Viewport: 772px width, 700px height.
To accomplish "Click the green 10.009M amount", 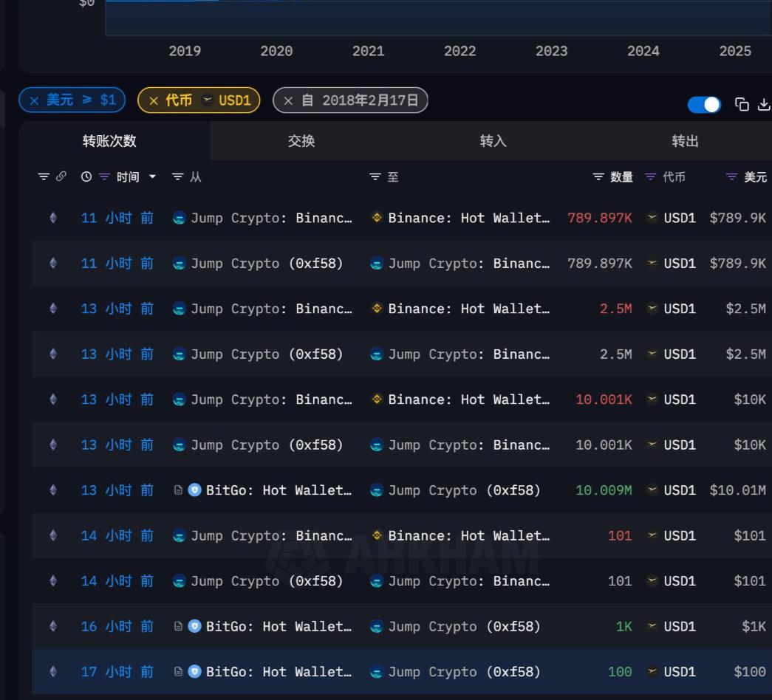I will pyautogui.click(x=604, y=490).
